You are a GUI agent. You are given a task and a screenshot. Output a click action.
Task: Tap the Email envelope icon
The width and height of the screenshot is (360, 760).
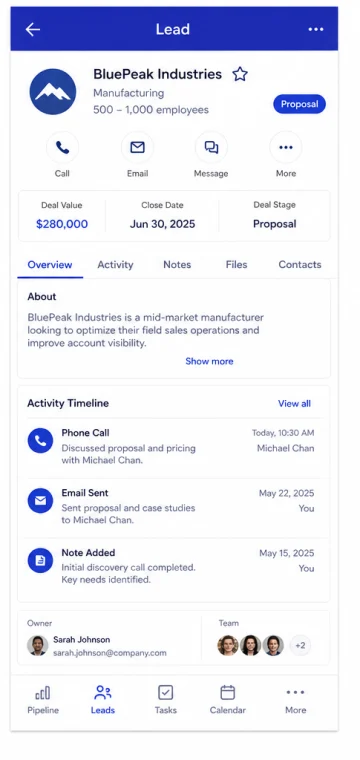138,147
